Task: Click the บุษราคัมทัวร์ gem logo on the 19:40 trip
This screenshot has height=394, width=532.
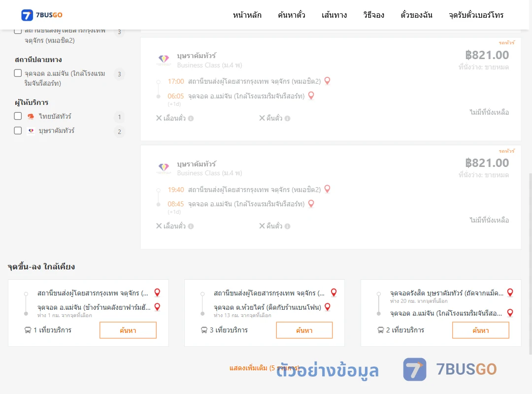Action: (164, 167)
